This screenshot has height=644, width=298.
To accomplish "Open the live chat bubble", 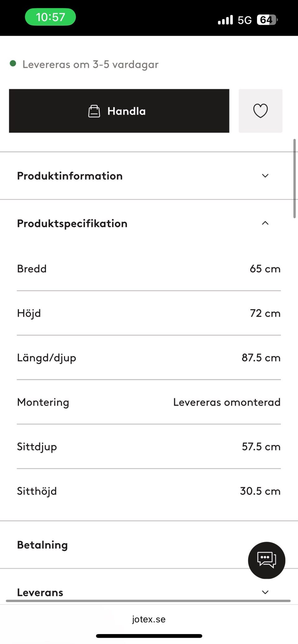I will coord(266,560).
